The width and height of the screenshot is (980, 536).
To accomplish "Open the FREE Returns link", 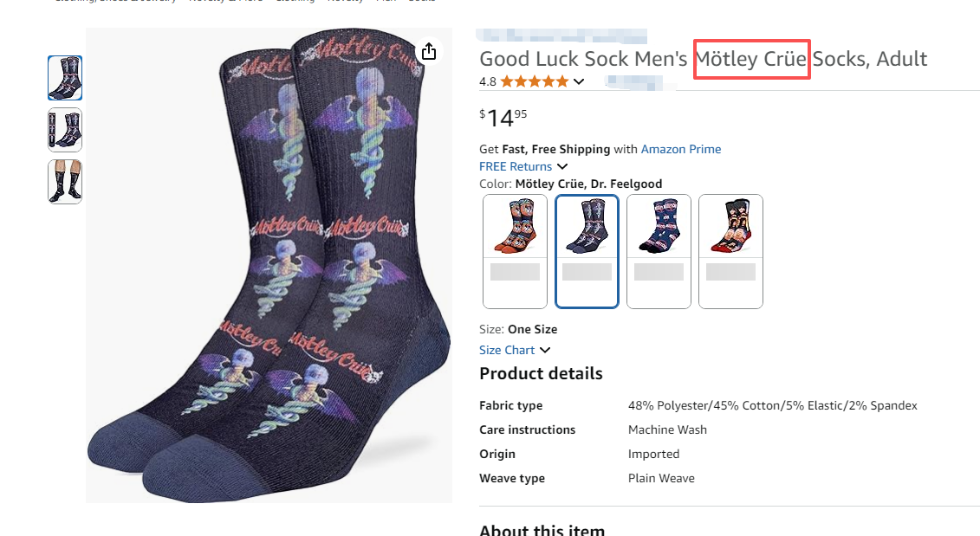I will (x=516, y=166).
